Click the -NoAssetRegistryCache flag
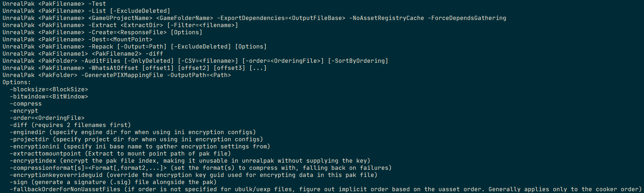Viewport: 644px width, 193px height. [386, 18]
